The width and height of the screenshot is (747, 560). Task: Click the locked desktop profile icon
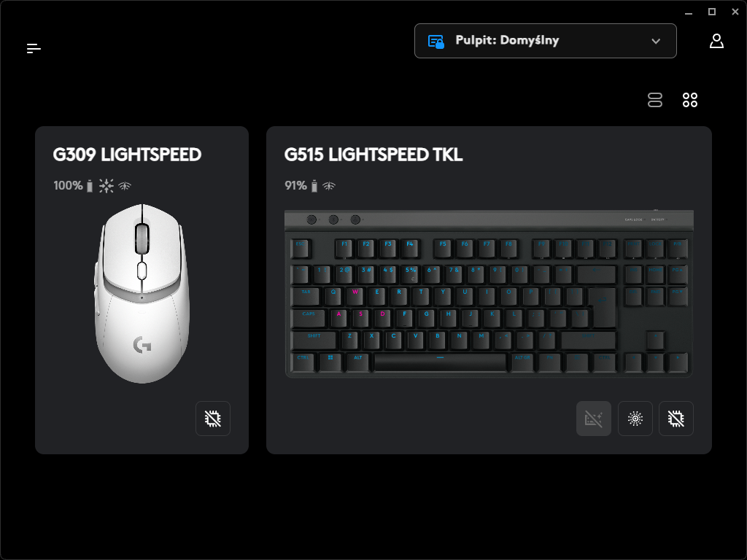point(436,42)
